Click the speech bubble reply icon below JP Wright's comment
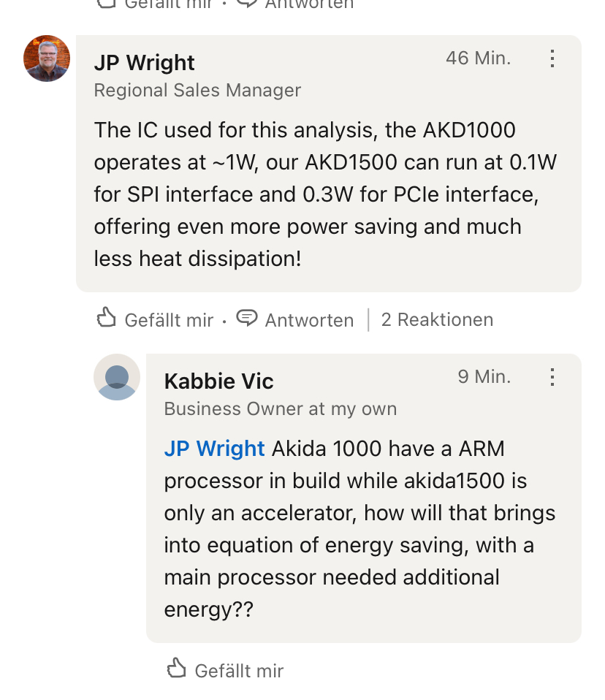 248,318
